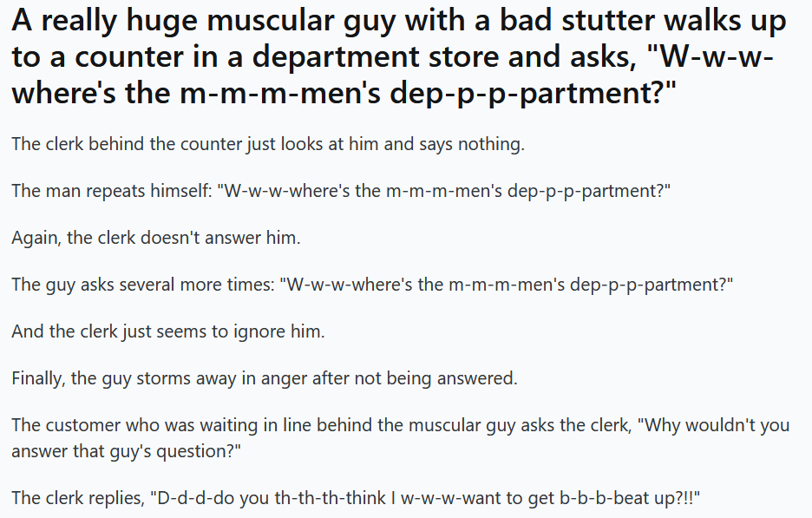The image size is (812, 518).
Task: Click "th-th-th-think" in the punchline
Action: [x=318, y=498]
